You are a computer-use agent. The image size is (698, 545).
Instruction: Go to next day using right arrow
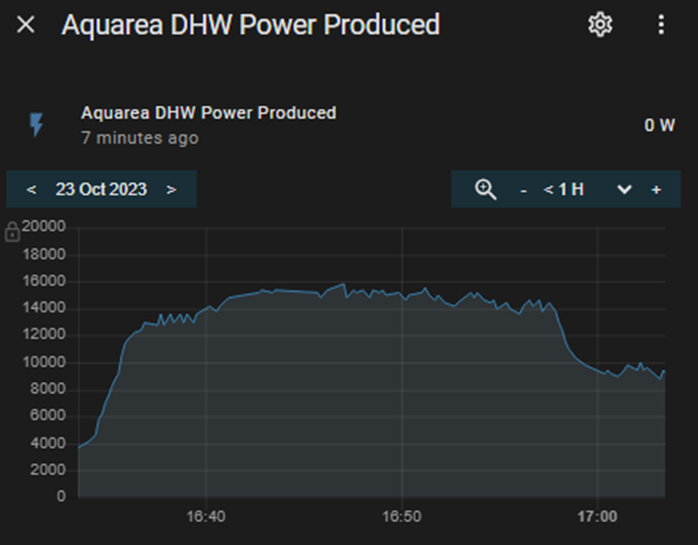click(171, 190)
